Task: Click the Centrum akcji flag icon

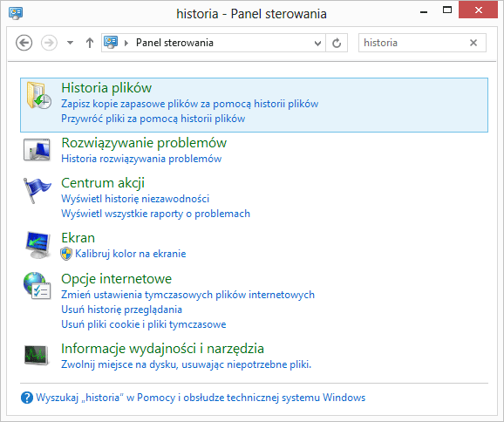Action: [37, 191]
